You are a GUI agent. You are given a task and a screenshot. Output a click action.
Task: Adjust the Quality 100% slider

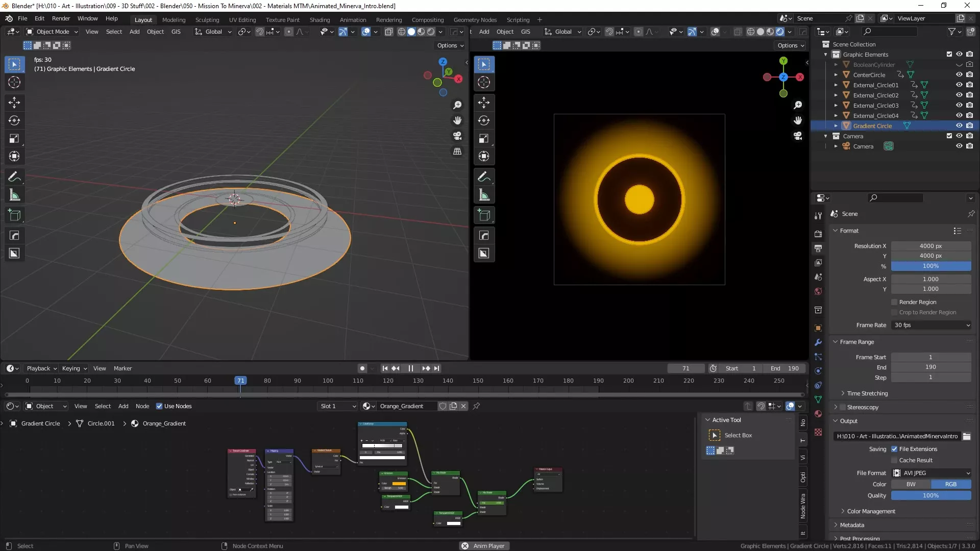(x=931, y=495)
